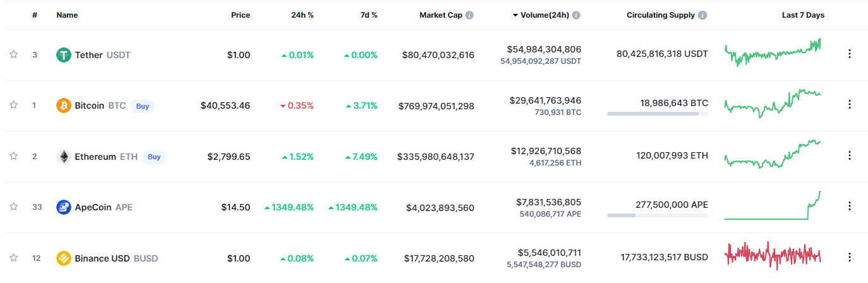Expand the Binance USD more options menu
The height and width of the screenshot is (283, 868).
point(849,258)
